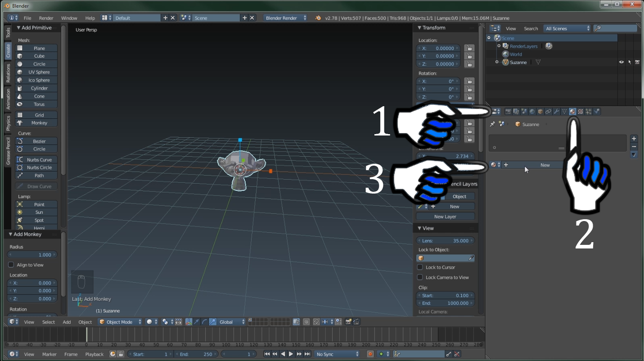
Task: Open the No Sync playback dropdown
Action: click(x=337, y=354)
